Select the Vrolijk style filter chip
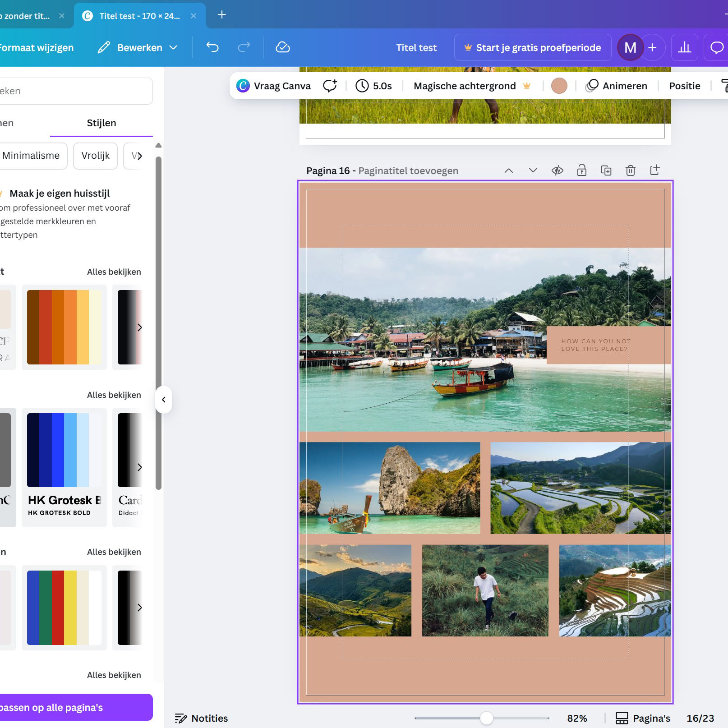Viewport: 728px width, 728px height. pyautogui.click(x=95, y=156)
